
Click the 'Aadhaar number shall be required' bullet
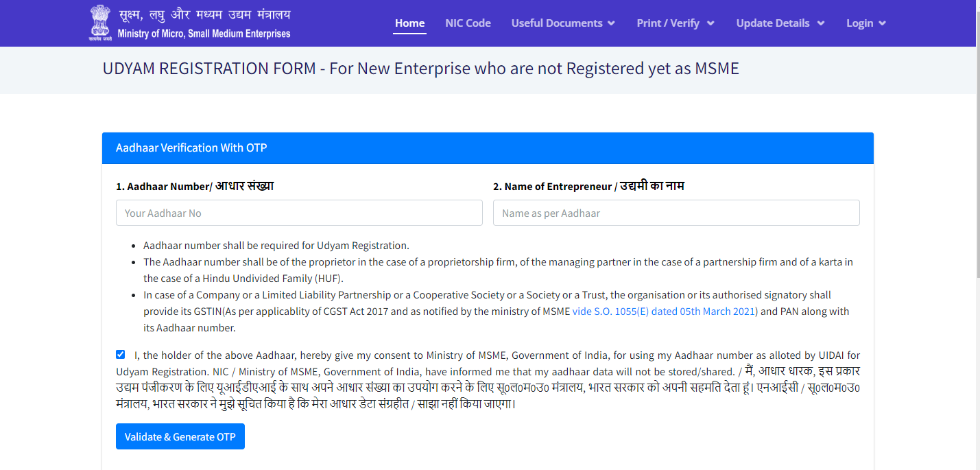coord(276,246)
